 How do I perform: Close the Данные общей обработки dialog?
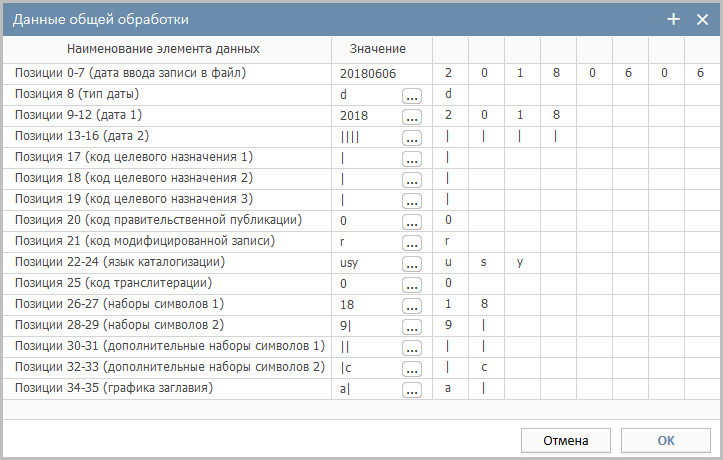[x=702, y=19]
